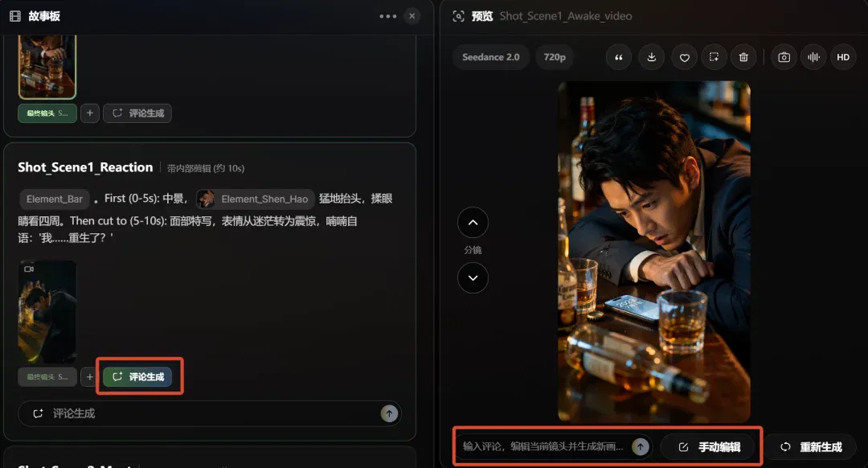Click the 手动编辑 manual edit button

[x=709, y=447]
